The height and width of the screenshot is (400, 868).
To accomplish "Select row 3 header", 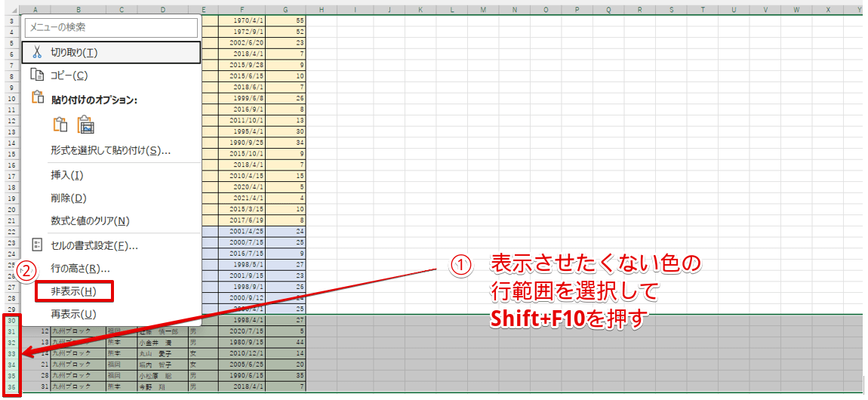I will tap(12, 20).
